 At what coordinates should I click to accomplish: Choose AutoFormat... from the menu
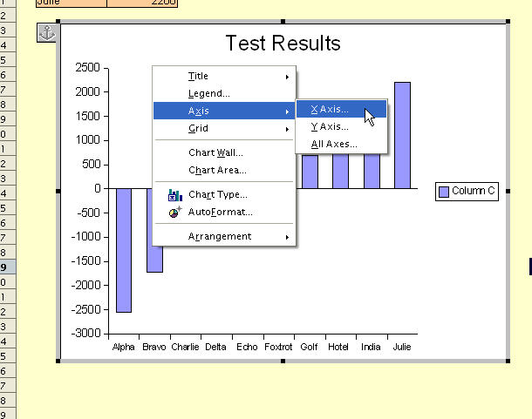[224, 213]
